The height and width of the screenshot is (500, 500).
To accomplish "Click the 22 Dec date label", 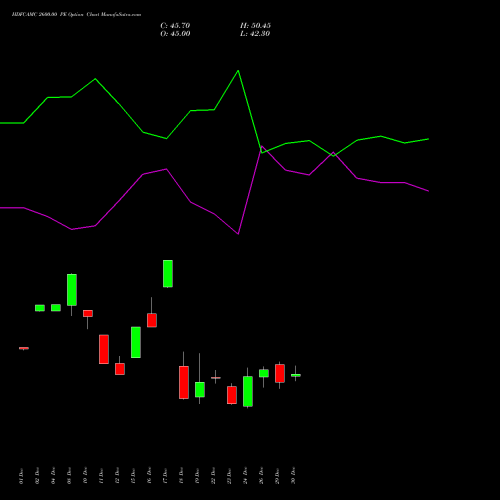I will point(213,476).
